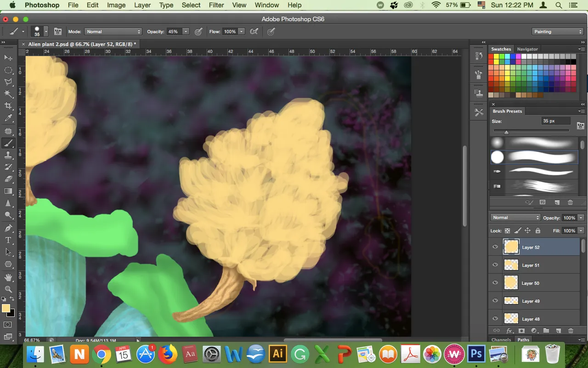Image resolution: width=588 pixels, height=368 pixels.
Task: Toggle visibility of Layer 50
Action: [x=495, y=283]
